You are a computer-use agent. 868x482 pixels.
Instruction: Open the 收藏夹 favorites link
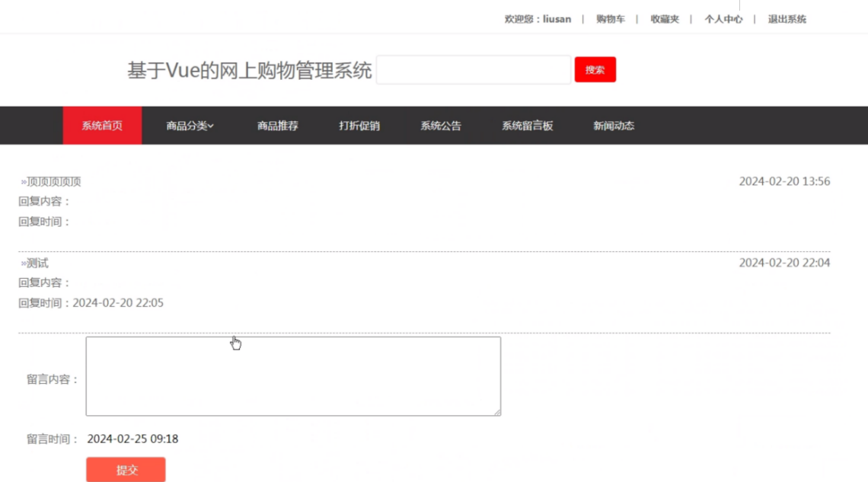[664, 19]
